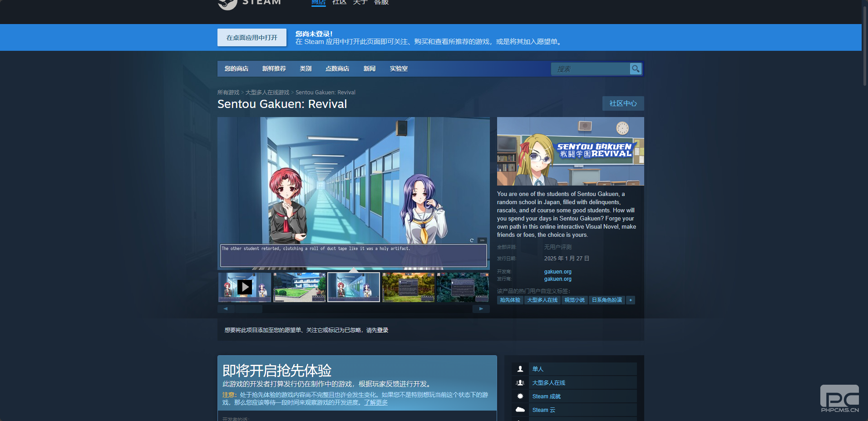Click the search magnifier icon
868x421 pixels.
(636, 69)
